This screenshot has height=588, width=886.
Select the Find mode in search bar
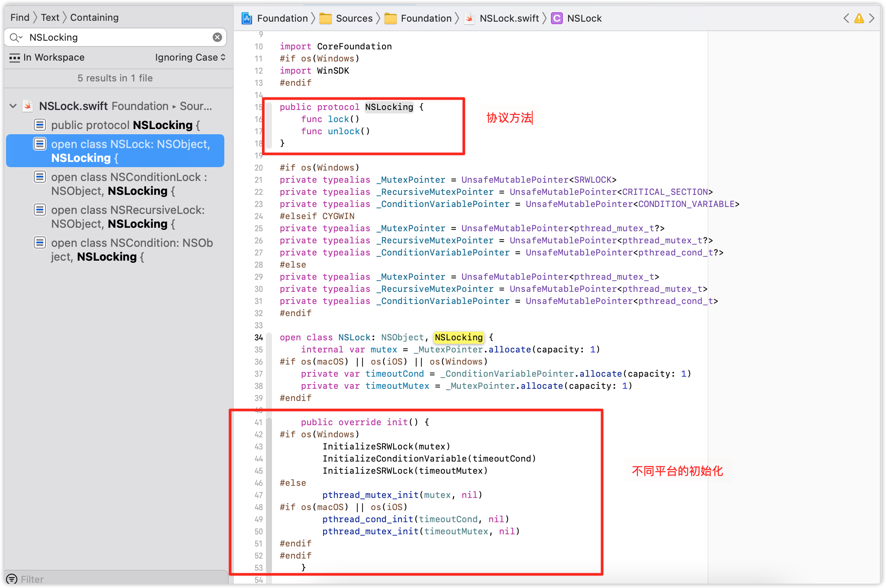[x=20, y=17]
